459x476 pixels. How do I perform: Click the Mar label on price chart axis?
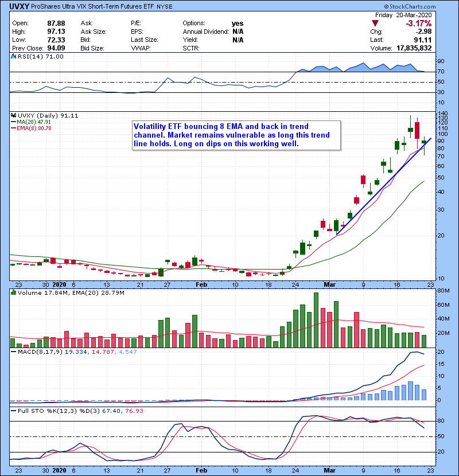(329, 285)
